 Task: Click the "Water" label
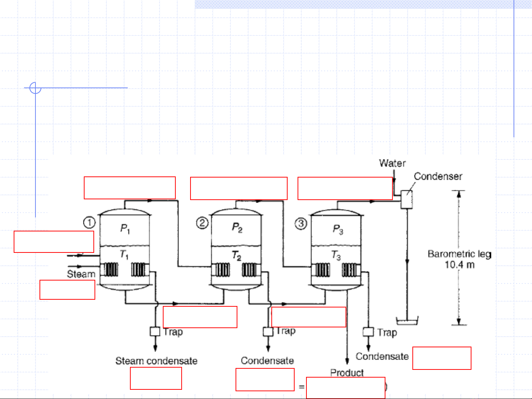pyautogui.click(x=392, y=163)
